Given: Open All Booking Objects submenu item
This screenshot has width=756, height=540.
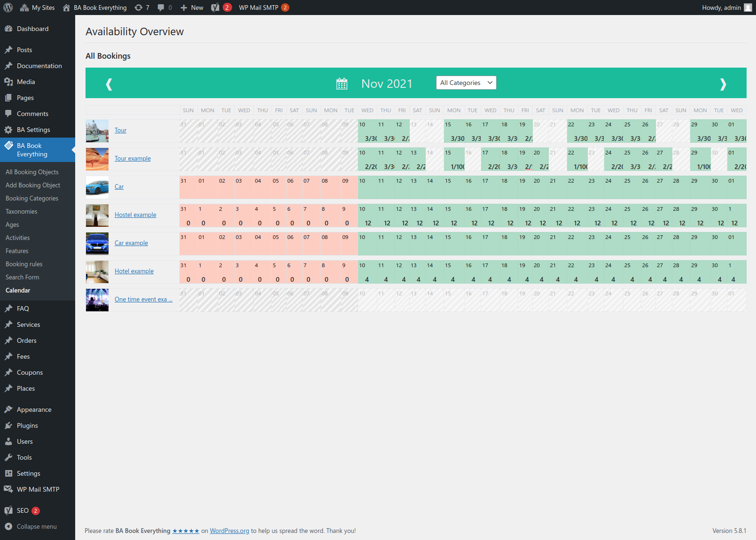Looking at the screenshot, I should [32, 172].
